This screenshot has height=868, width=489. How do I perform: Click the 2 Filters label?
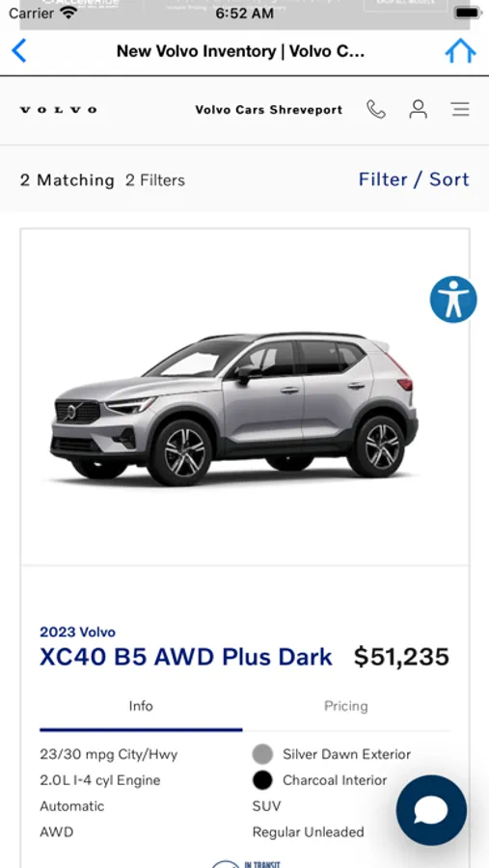pyautogui.click(x=155, y=180)
